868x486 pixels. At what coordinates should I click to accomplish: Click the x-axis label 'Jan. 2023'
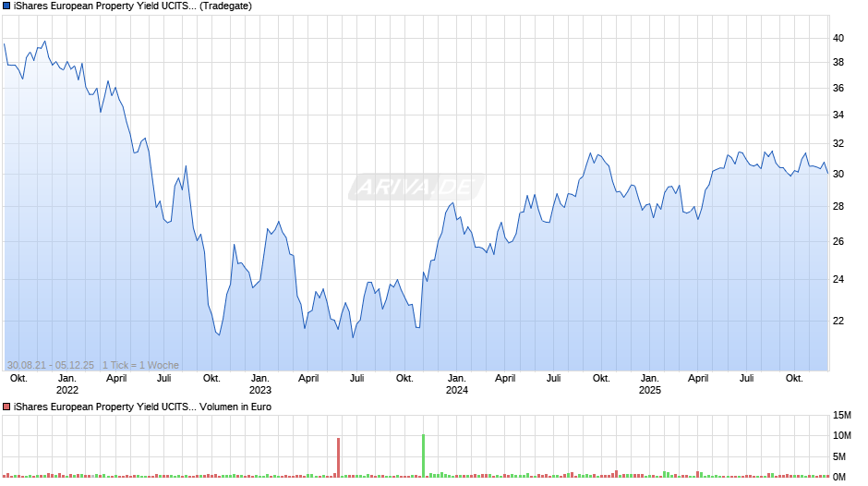[x=259, y=384]
